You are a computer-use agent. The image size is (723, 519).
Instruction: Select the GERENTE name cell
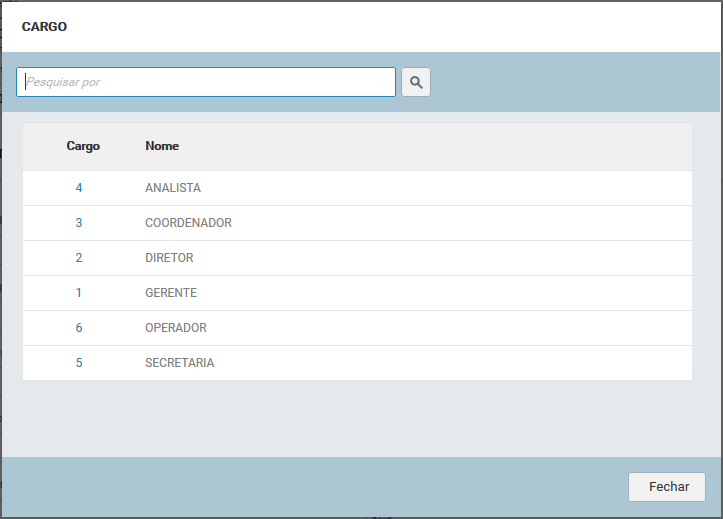tap(171, 293)
